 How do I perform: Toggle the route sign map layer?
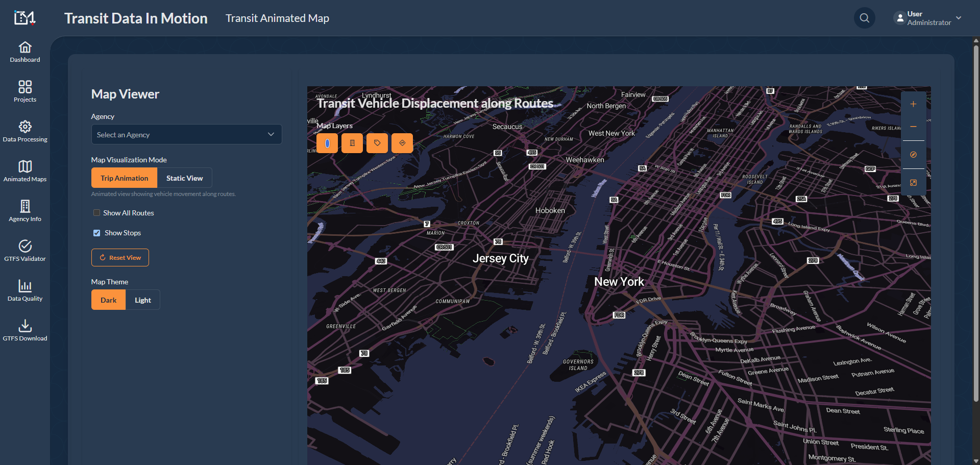coord(402,143)
